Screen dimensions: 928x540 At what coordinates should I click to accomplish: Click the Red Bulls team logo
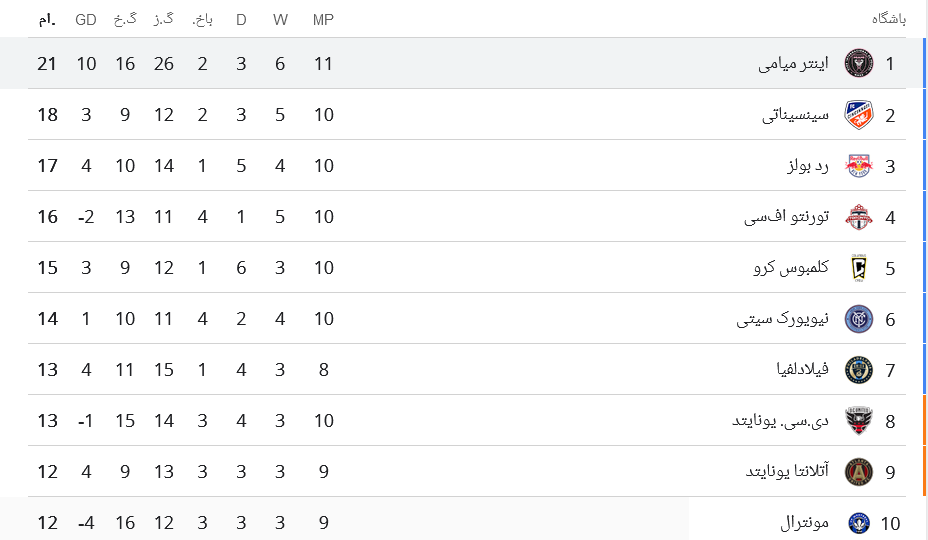coord(859,166)
